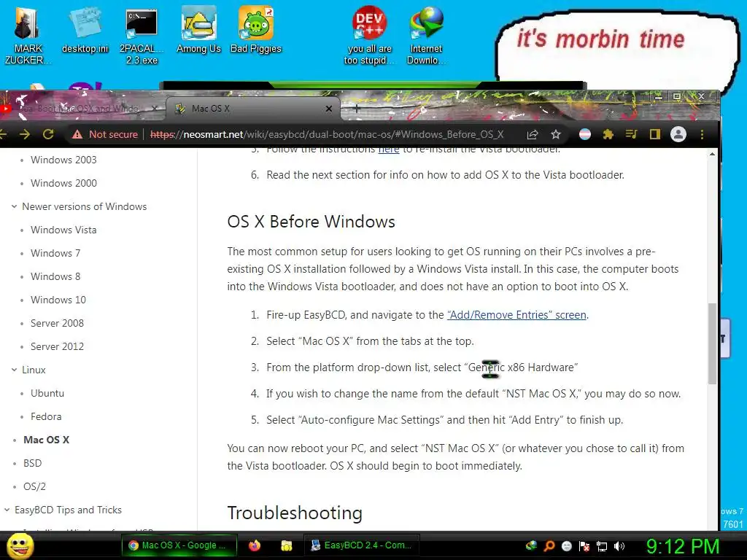Reload the page with the refresh icon
Screen dimensions: 747x560
click(x=48, y=135)
